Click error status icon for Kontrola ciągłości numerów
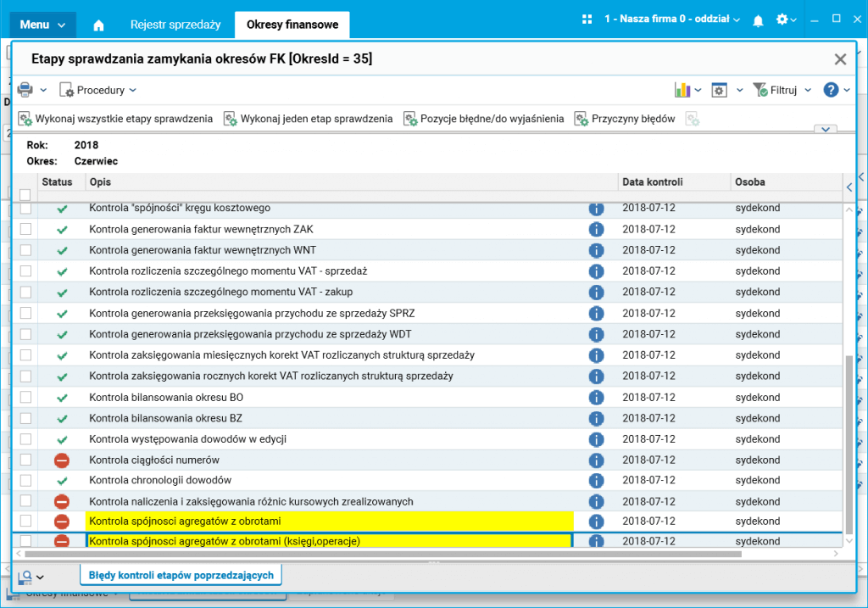868x608 pixels. [61, 460]
